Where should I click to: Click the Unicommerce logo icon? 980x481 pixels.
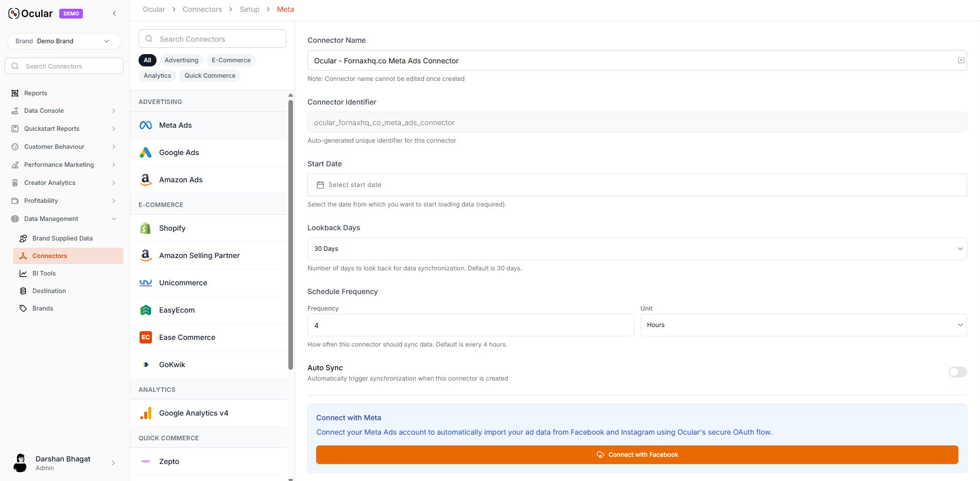pos(146,283)
